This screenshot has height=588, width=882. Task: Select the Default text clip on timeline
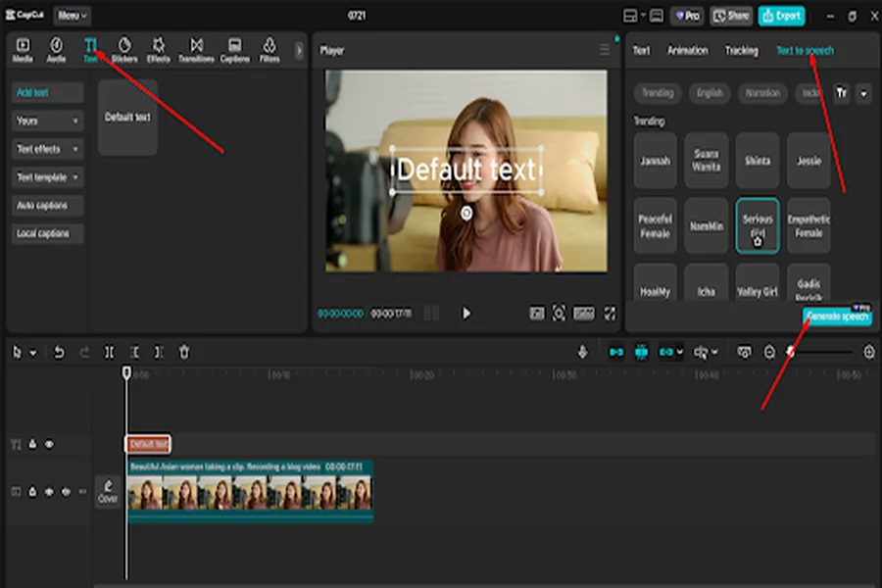point(148,445)
